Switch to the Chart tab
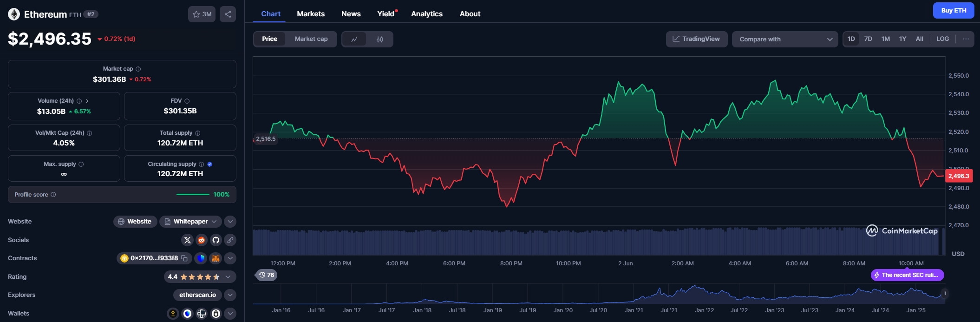Viewport: 980px width, 322px height. pyautogui.click(x=271, y=14)
